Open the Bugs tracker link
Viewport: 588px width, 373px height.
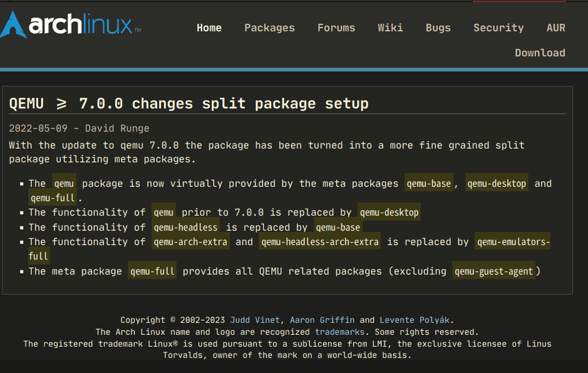tap(438, 28)
